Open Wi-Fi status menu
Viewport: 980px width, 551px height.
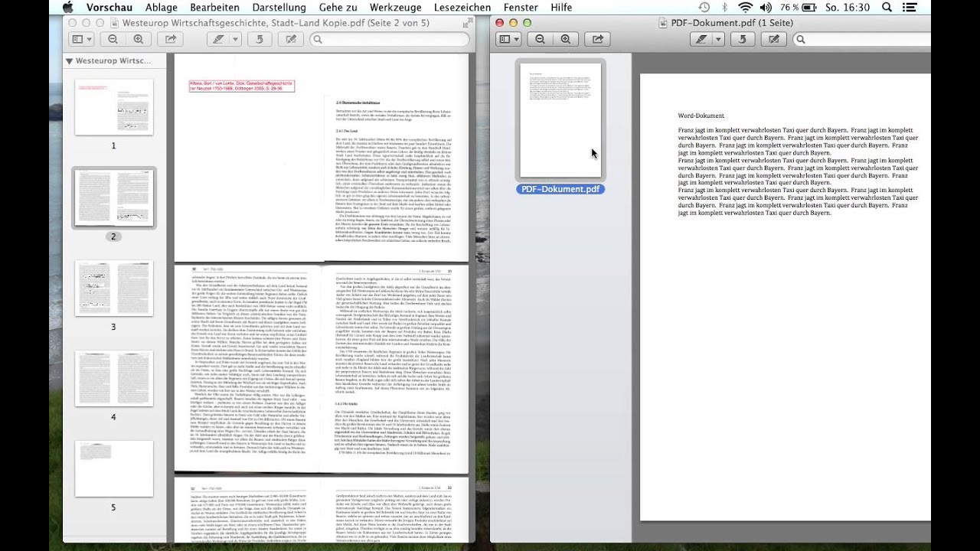tap(745, 8)
